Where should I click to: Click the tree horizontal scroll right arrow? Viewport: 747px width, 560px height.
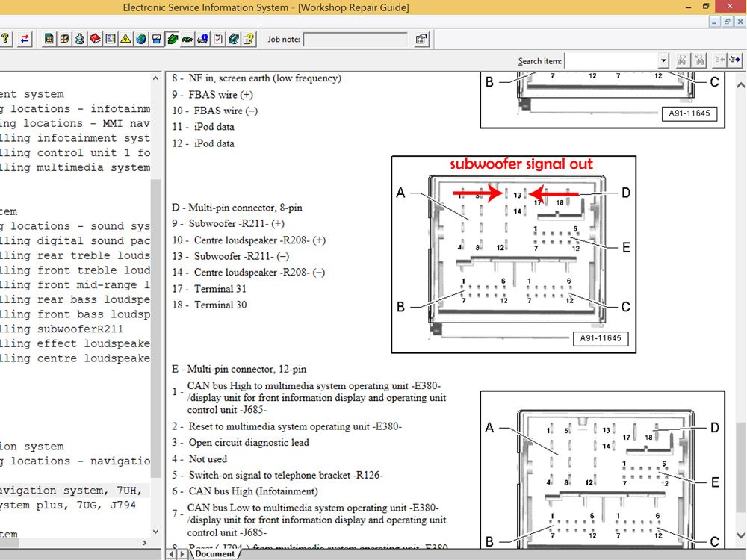pyautogui.click(x=145, y=542)
